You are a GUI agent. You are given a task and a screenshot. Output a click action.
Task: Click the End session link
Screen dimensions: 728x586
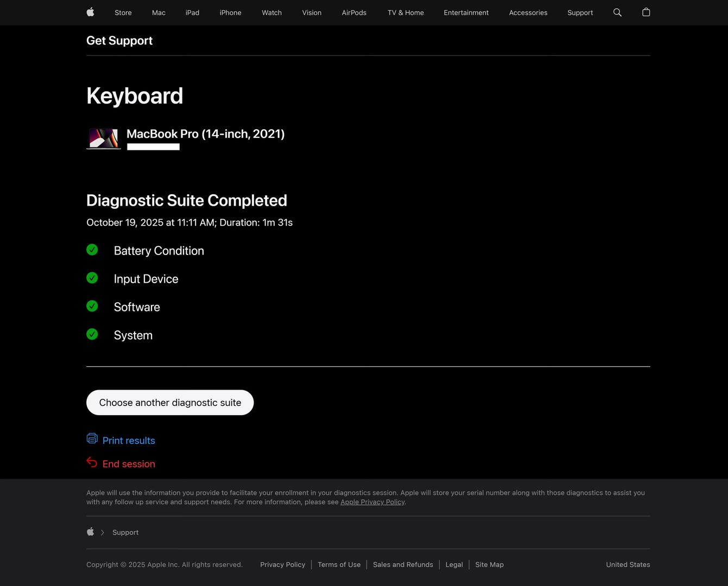coord(129,464)
